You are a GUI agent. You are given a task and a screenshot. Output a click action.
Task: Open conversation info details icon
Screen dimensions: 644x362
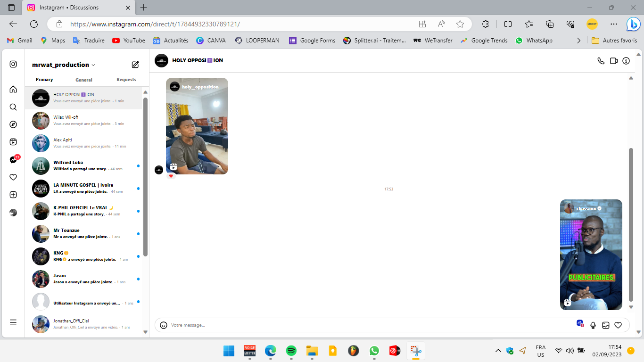pyautogui.click(x=626, y=61)
